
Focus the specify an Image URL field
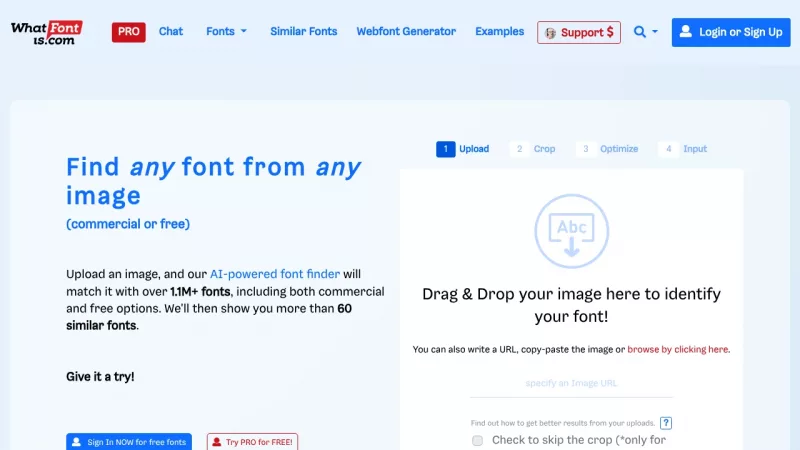tap(571, 384)
